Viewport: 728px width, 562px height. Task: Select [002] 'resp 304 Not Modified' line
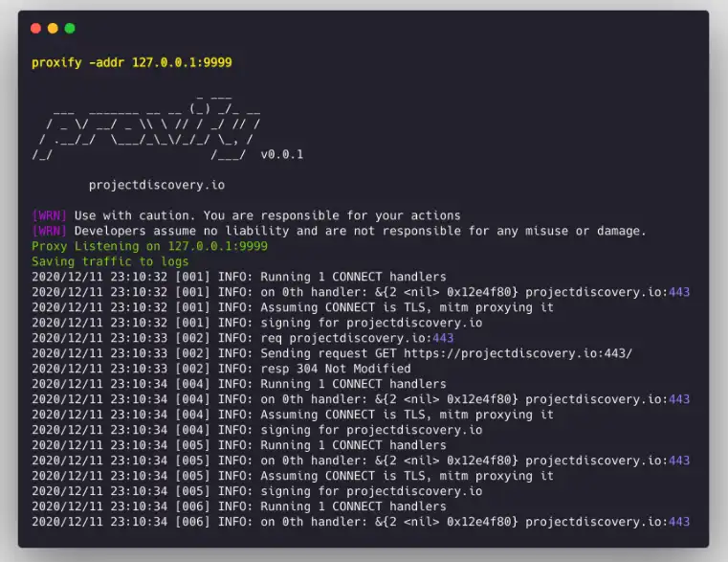[x=221, y=369]
